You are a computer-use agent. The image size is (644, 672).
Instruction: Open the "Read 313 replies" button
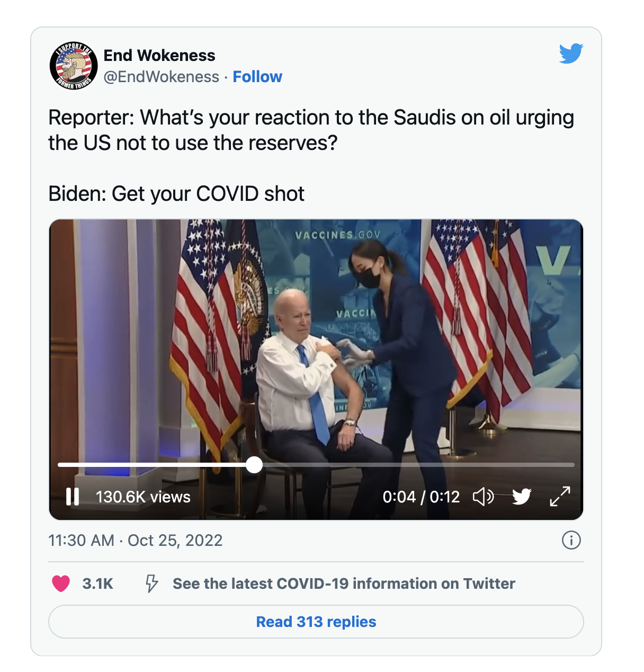pyautogui.click(x=316, y=622)
